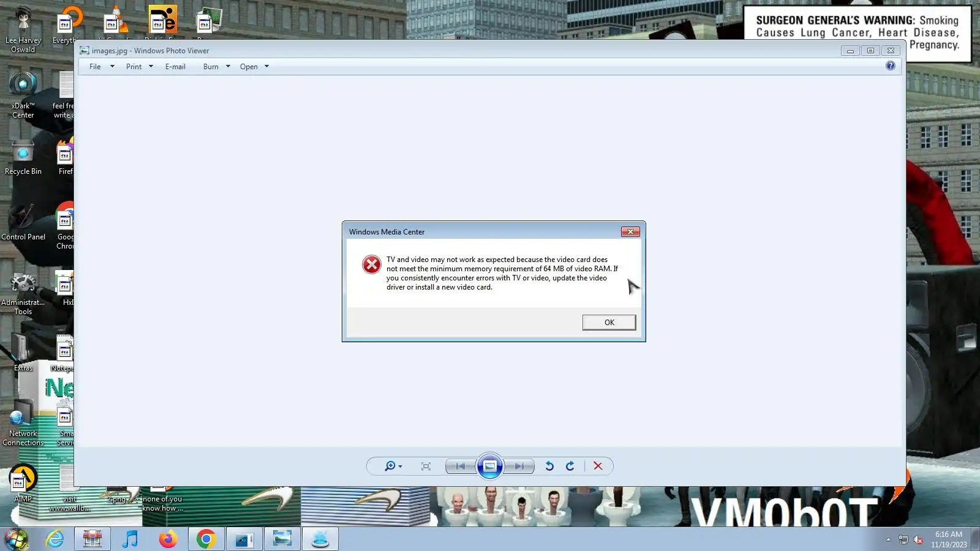Click the images.jpg - Windows Photo Viewer title
This screenshot has height=551, width=980.
tap(150, 51)
